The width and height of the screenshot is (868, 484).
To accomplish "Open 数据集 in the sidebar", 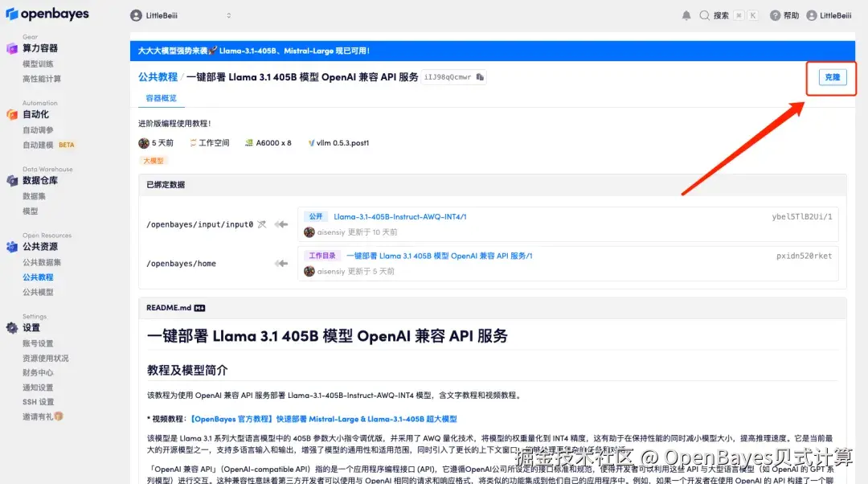I will 35,196.
